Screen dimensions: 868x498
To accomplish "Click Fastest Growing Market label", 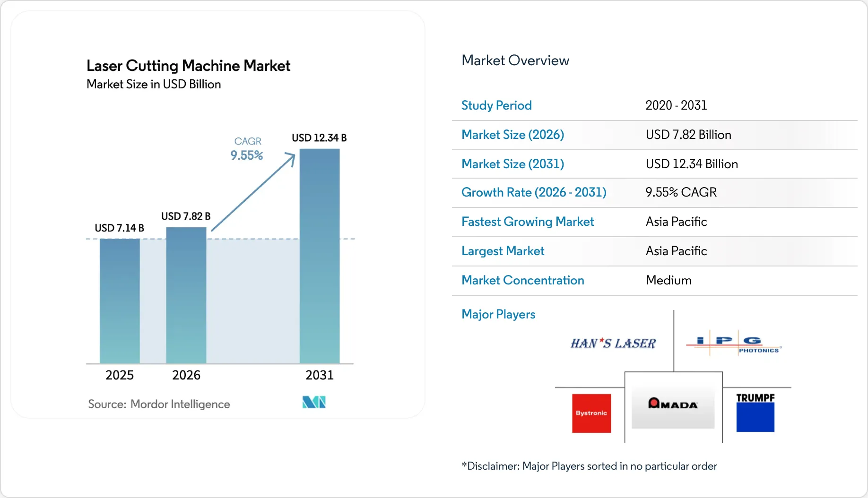I will click(x=528, y=222).
